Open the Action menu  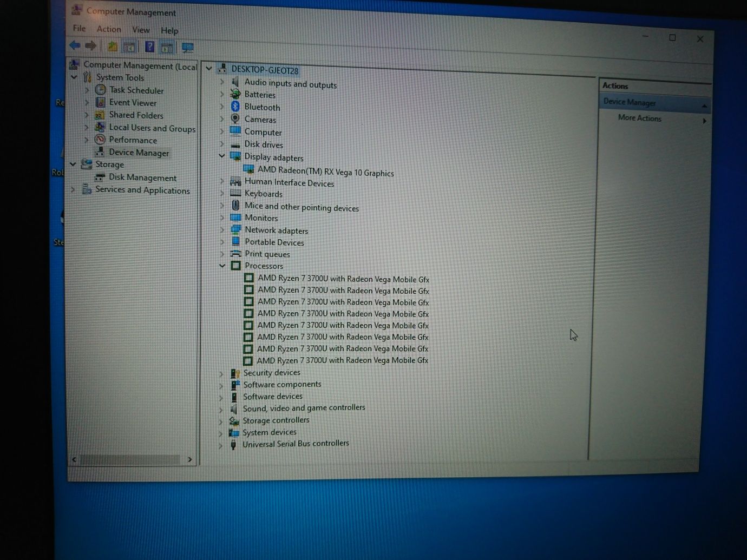109,29
